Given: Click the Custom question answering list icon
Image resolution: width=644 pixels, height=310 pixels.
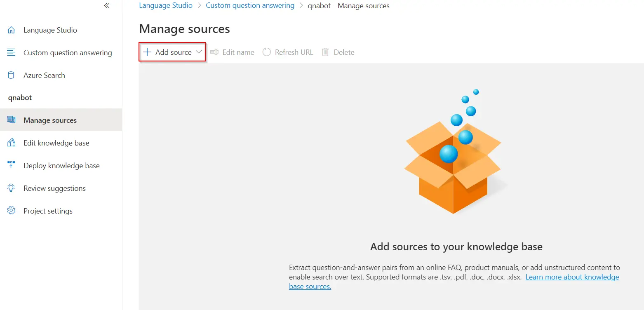Looking at the screenshot, I should click(x=12, y=53).
